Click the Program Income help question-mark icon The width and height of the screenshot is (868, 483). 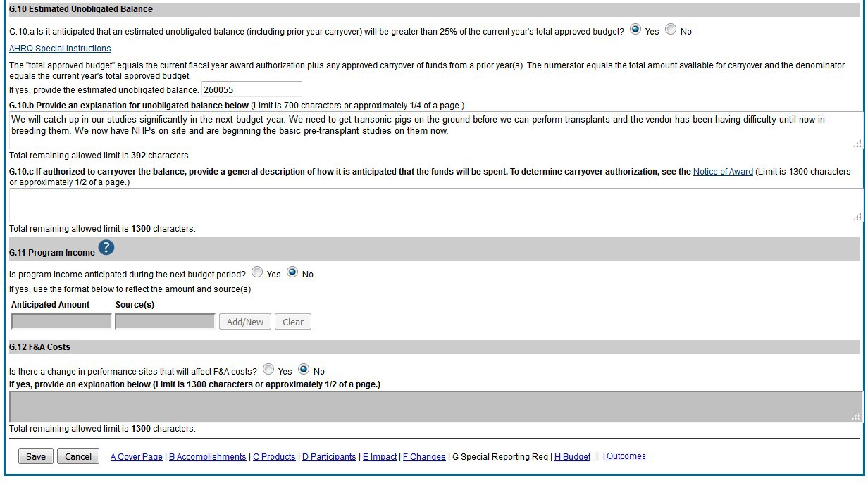pos(106,248)
